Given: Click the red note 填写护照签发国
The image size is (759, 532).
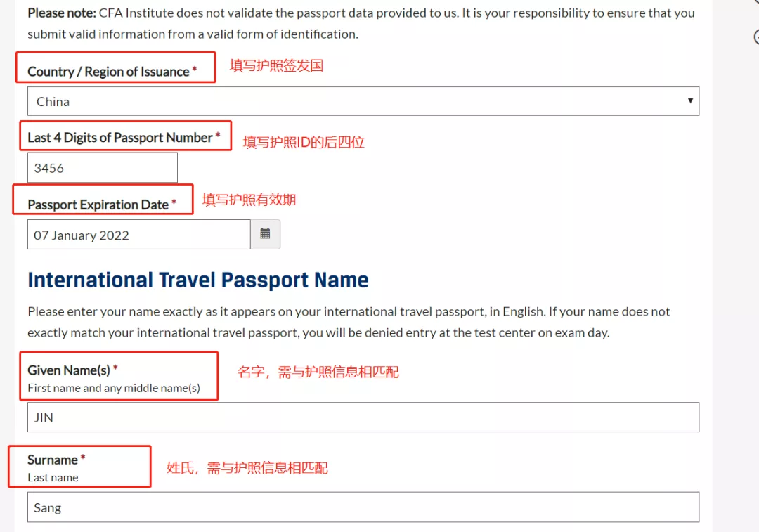Looking at the screenshot, I should (276, 65).
